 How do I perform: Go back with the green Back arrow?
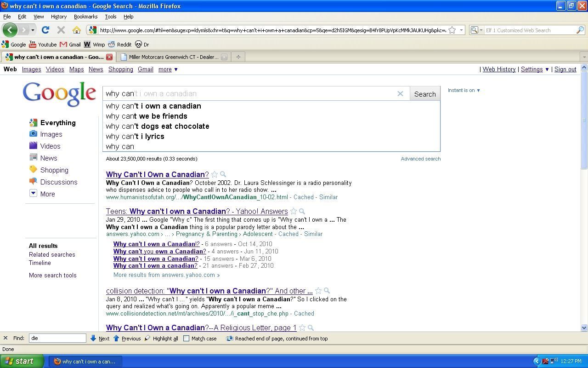(10, 30)
